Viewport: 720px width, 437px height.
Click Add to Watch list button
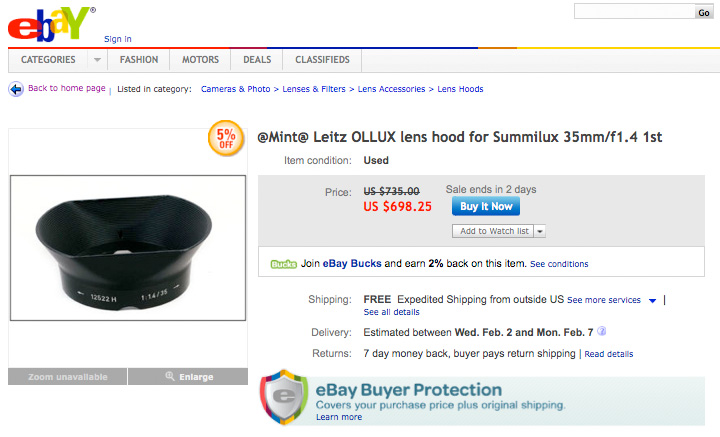click(x=493, y=231)
